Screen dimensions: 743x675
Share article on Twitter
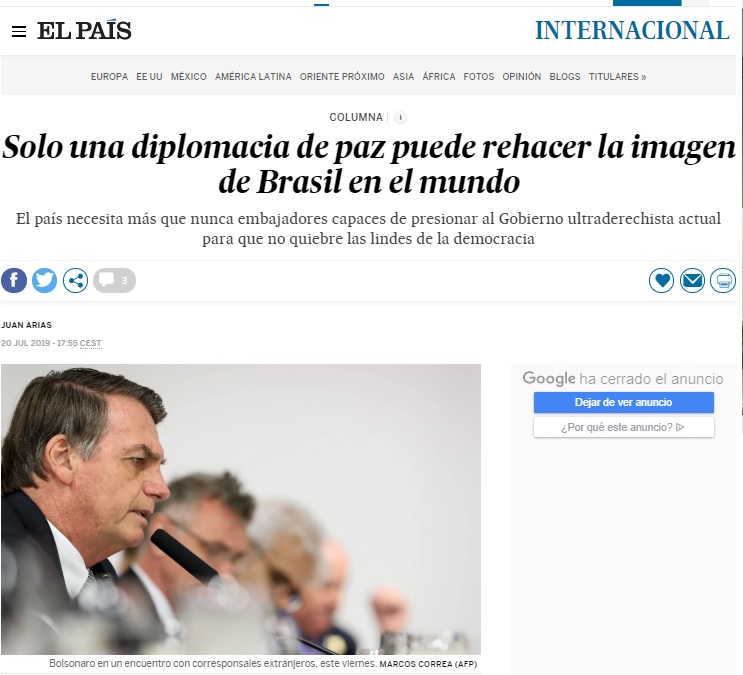(45, 281)
